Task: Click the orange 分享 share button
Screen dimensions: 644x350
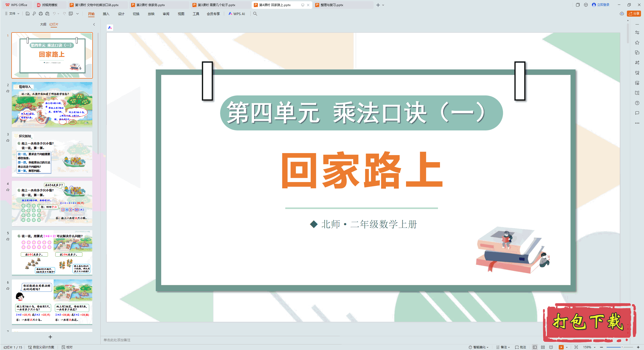Action: pos(634,14)
